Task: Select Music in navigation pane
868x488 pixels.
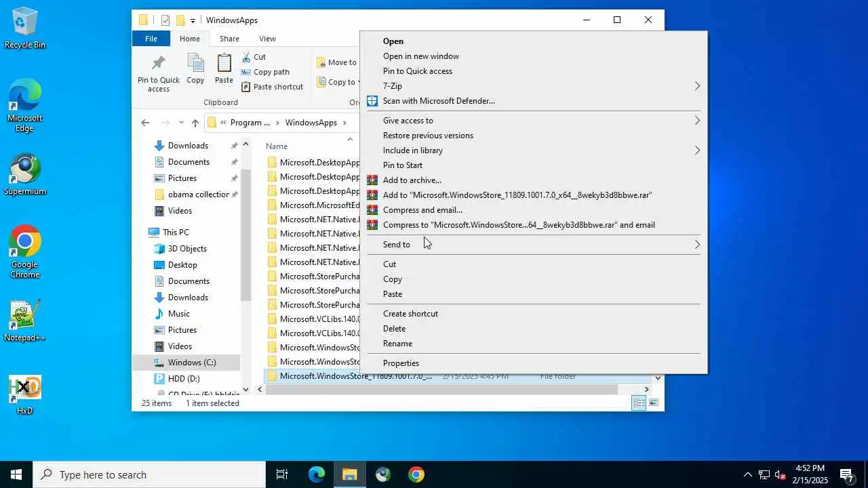Action: point(179,314)
